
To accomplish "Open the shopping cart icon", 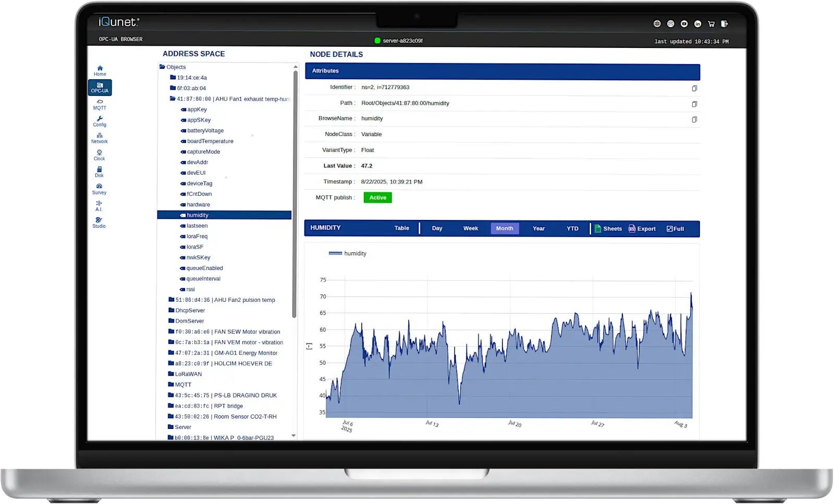I will pyautogui.click(x=711, y=24).
